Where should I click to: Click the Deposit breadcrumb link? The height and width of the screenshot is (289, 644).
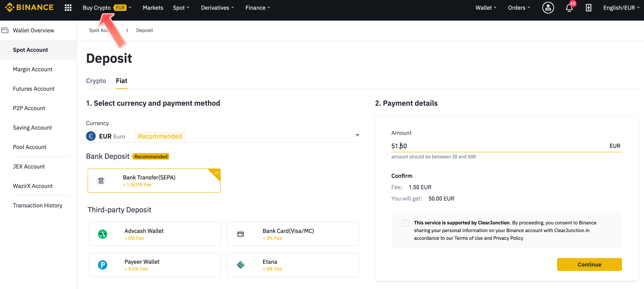(x=145, y=30)
